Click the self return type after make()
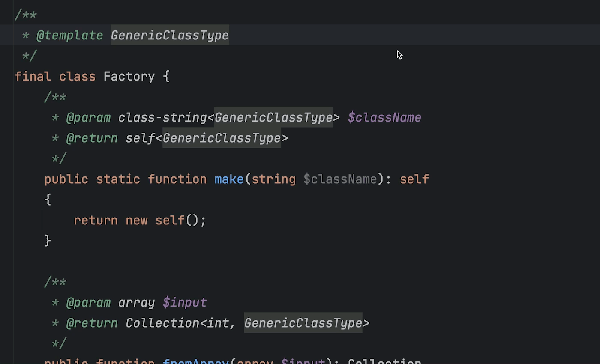600x364 pixels. 414,179
